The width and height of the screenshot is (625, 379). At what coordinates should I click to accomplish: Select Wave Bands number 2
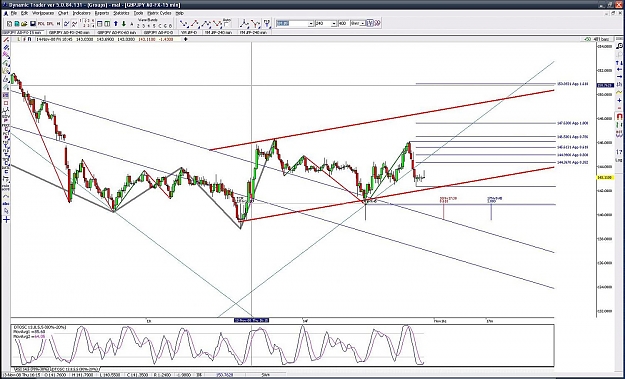coord(138,26)
